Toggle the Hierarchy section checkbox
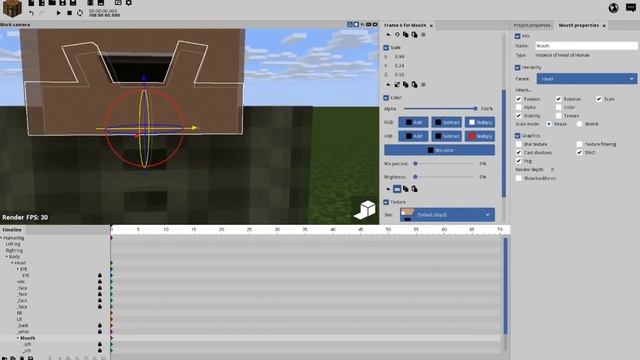Screen dimensions: 640x360 (x=518, y=67)
